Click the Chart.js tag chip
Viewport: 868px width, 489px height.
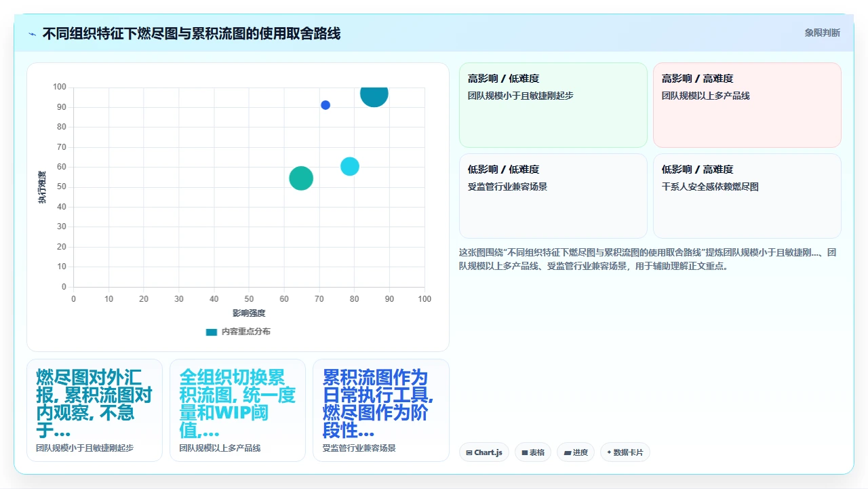point(484,452)
